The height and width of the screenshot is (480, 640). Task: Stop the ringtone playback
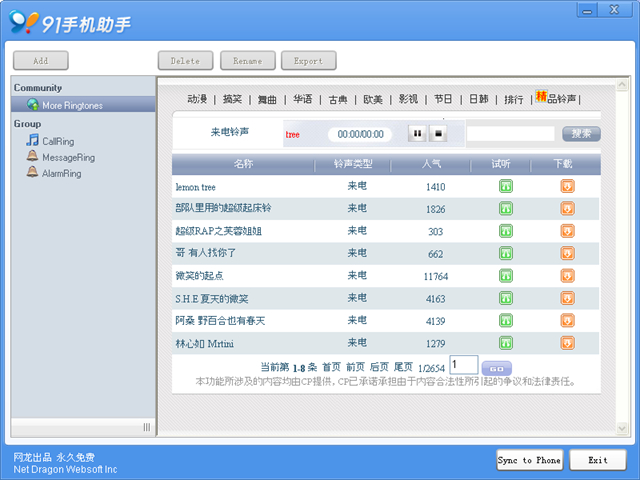tap(438, 133)
